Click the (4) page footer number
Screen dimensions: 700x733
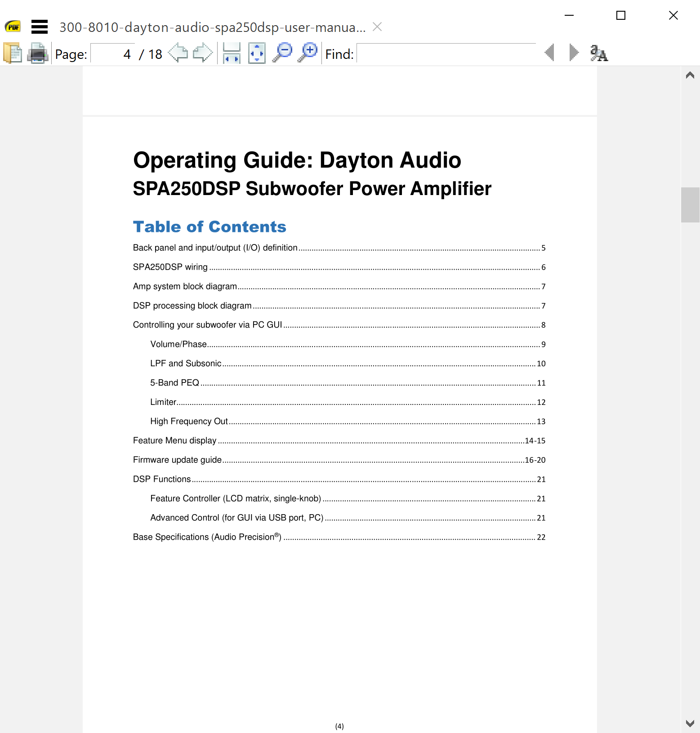(x=339, y=726)
